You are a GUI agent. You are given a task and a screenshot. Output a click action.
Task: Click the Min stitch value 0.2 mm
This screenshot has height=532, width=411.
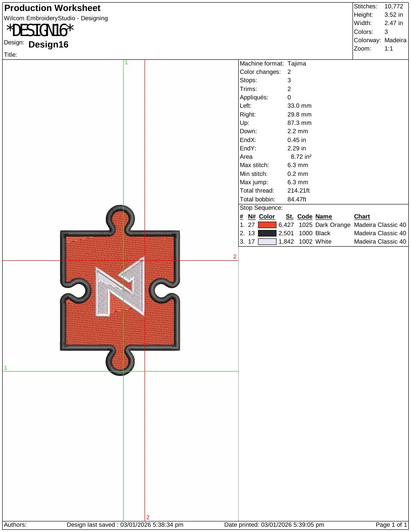[x=298, y=174]
